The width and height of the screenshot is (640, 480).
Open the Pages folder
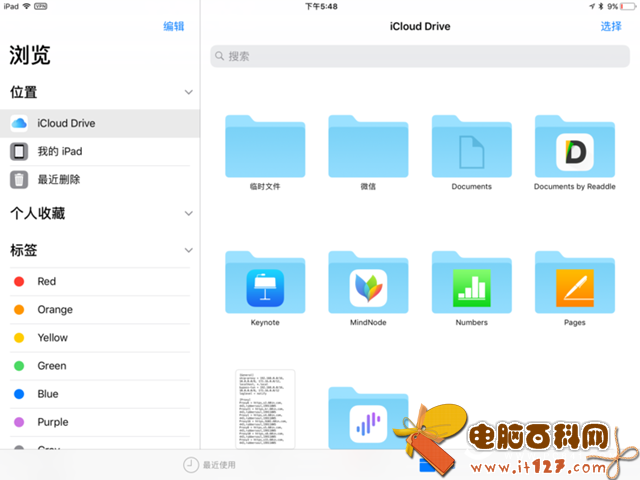click(575, 282)
